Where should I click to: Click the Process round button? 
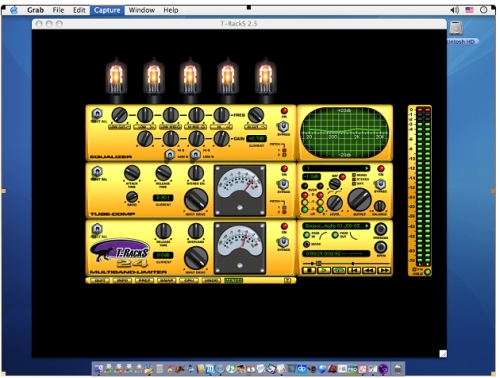point(381,229)
